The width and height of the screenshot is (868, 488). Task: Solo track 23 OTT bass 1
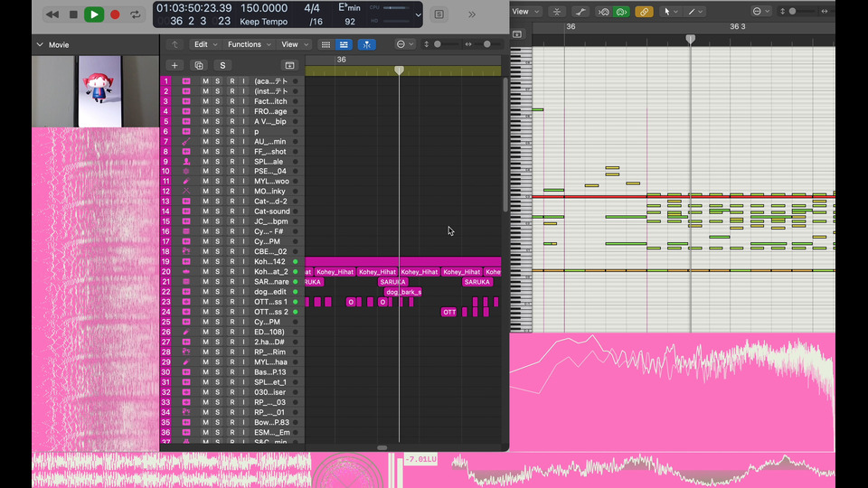point(218,302)
